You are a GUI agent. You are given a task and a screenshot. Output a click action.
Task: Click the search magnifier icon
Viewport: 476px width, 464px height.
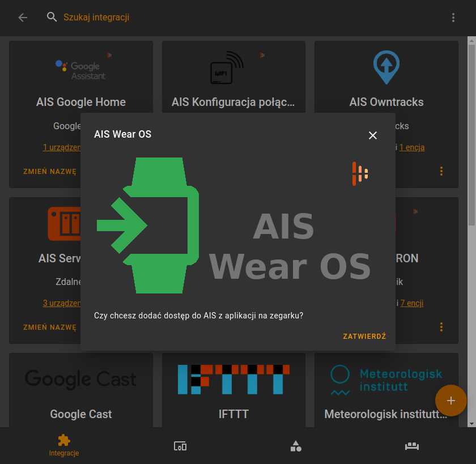click(x=52, y=17)
